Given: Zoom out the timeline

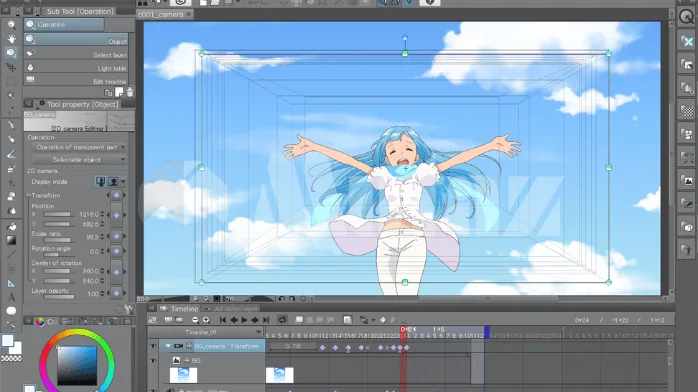Looking at the screenshot, I should coord(195,320).
